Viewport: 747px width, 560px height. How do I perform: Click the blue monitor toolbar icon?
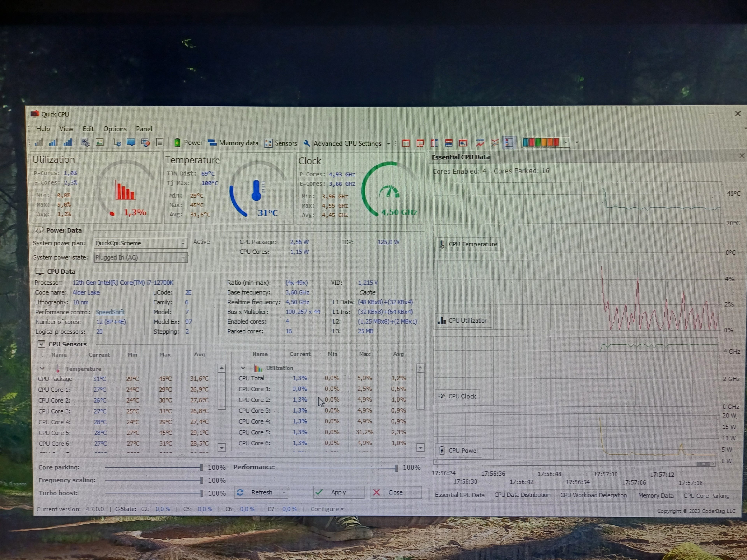coord(131,143)
